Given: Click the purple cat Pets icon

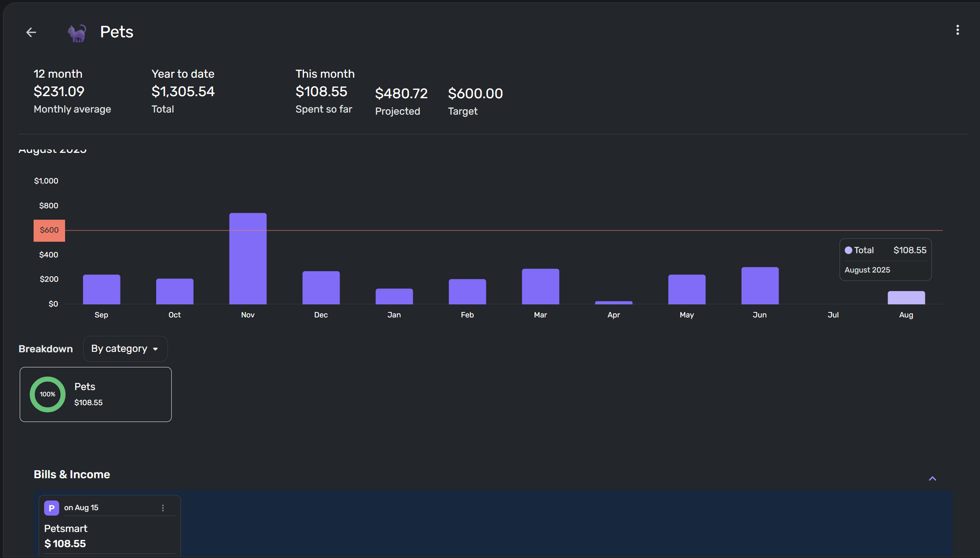Looking at the screenshot, I should (x=77, y=33).
